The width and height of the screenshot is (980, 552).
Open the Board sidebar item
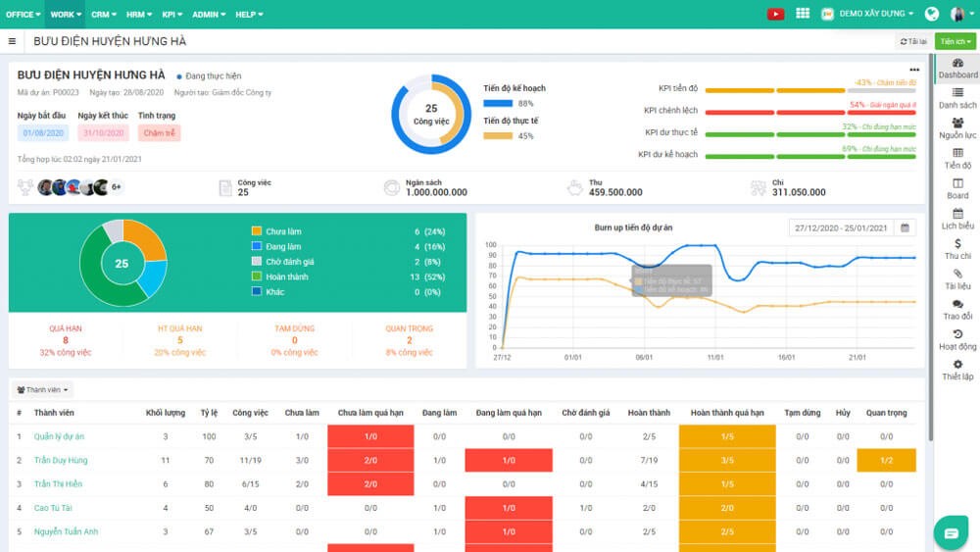click(x=957, y=188)
